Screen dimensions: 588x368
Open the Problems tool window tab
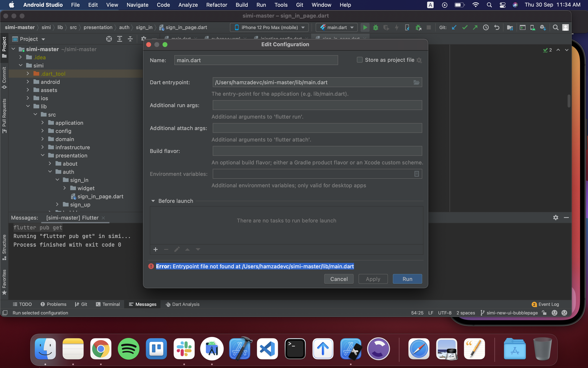point(53,304)
